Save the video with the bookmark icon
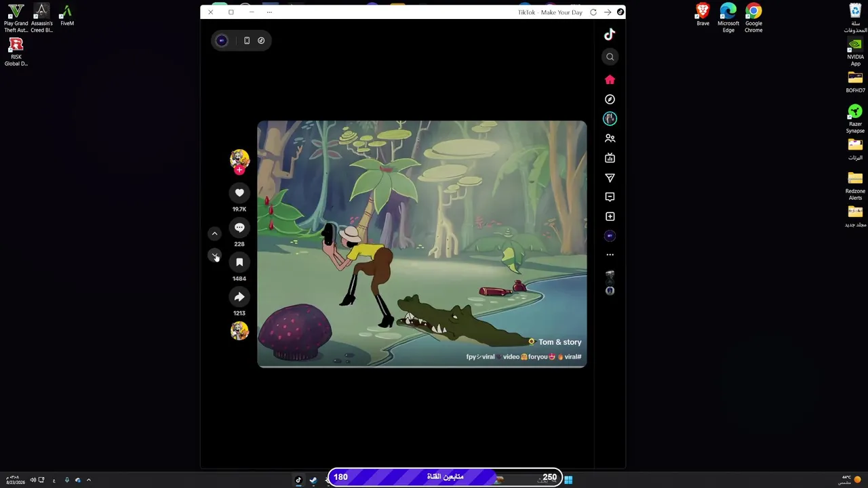 point(239,262)
